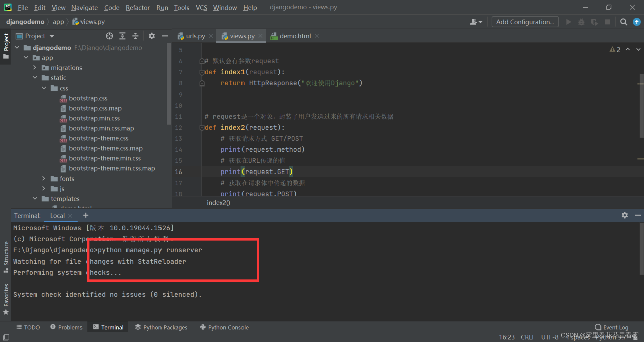Collapse the css folder arrow
Image resolution: width=644 pixels, height=342 pixels.
coord(44,88)
